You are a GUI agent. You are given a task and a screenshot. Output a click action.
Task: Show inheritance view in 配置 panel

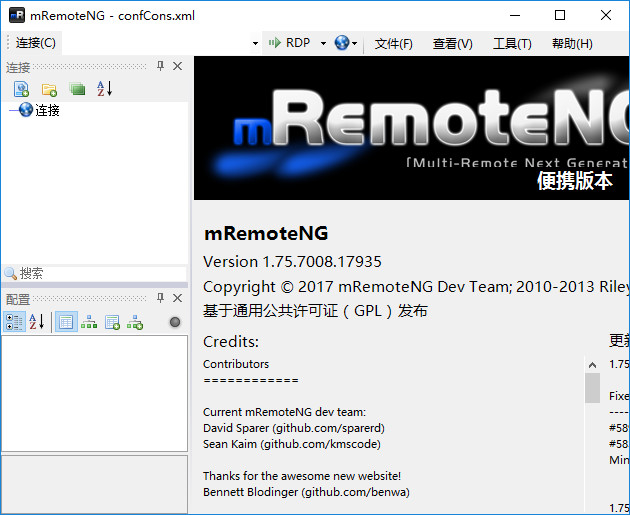tap(89, 322)
